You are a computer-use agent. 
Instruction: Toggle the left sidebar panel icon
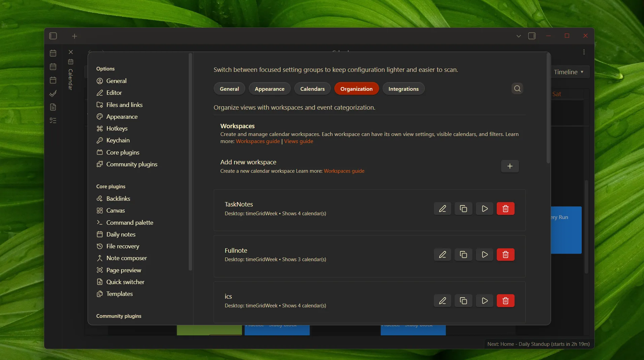pyautogui.click(x=53, y=36)
